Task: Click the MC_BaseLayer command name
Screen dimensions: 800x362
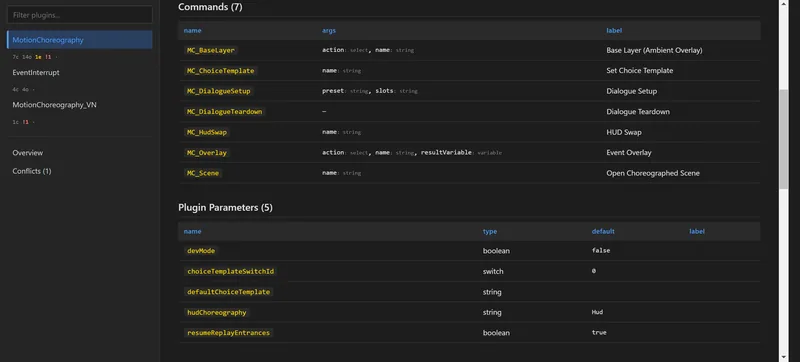Action: (211, 50)
